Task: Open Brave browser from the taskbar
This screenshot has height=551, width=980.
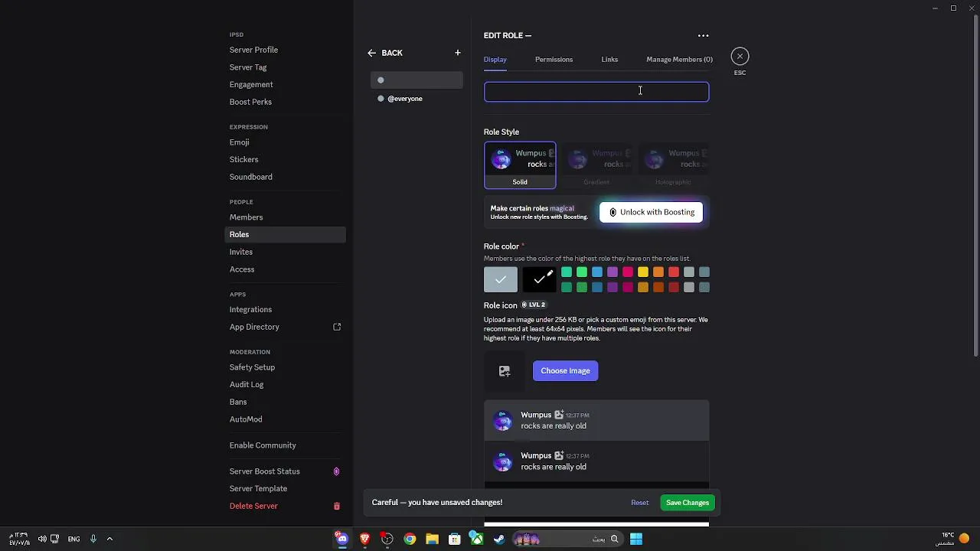Action: point(364,539)
